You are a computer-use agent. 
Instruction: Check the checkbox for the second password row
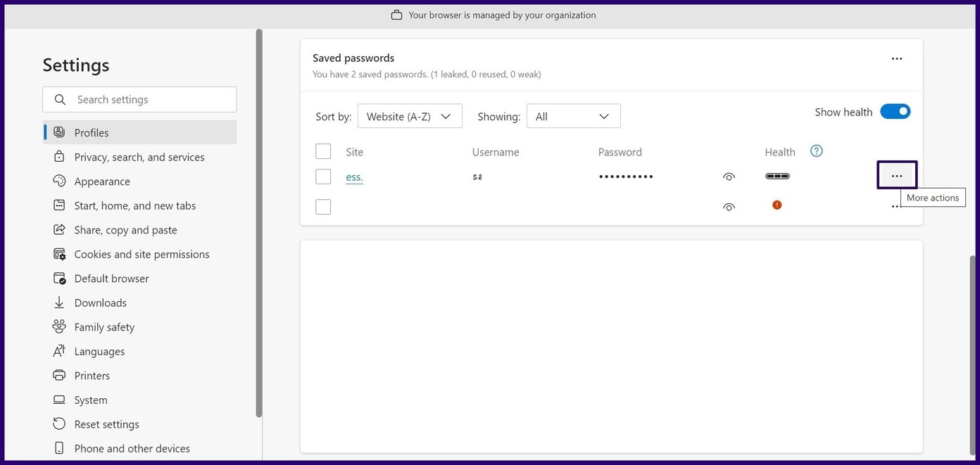(323, 207)
